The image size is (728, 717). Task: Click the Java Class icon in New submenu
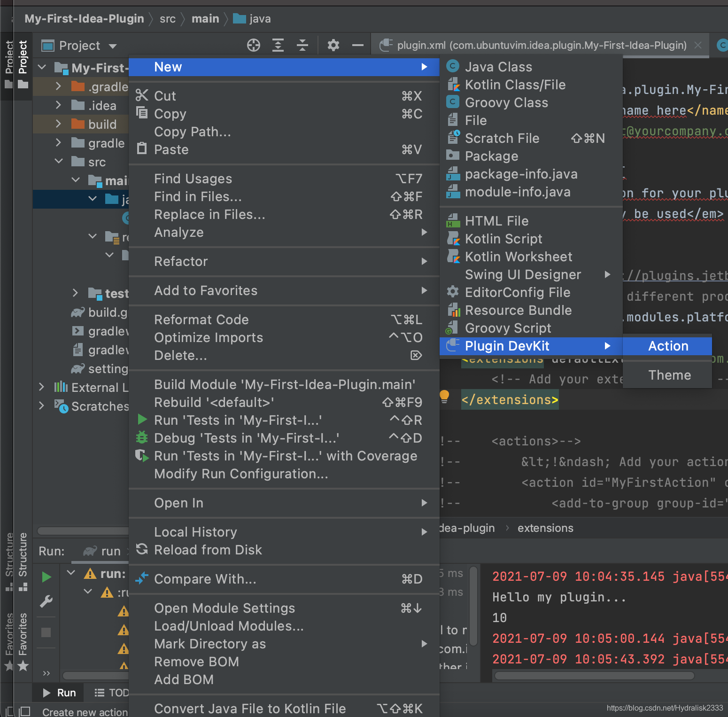tap(453, 66)
